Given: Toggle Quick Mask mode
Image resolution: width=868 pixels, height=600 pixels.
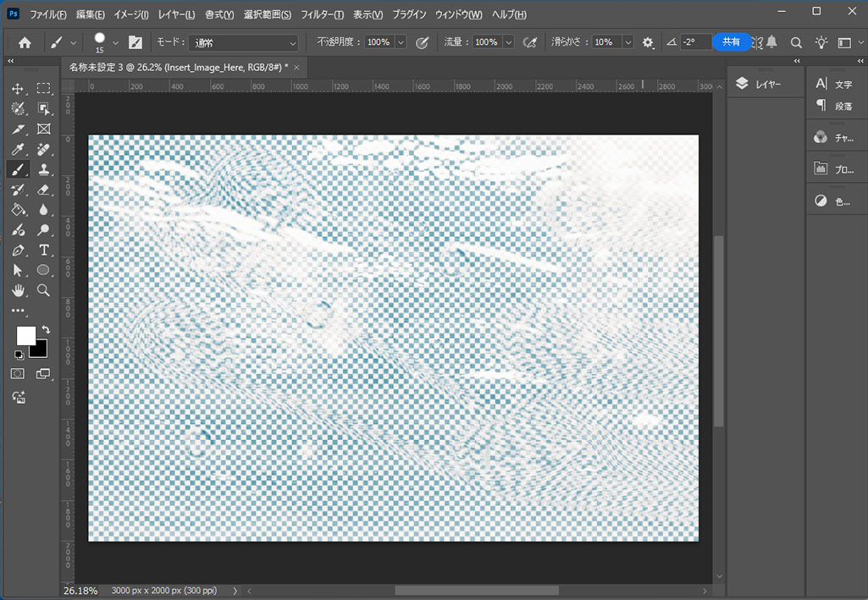Looking at the screenshot, I should tap(18, 373).
